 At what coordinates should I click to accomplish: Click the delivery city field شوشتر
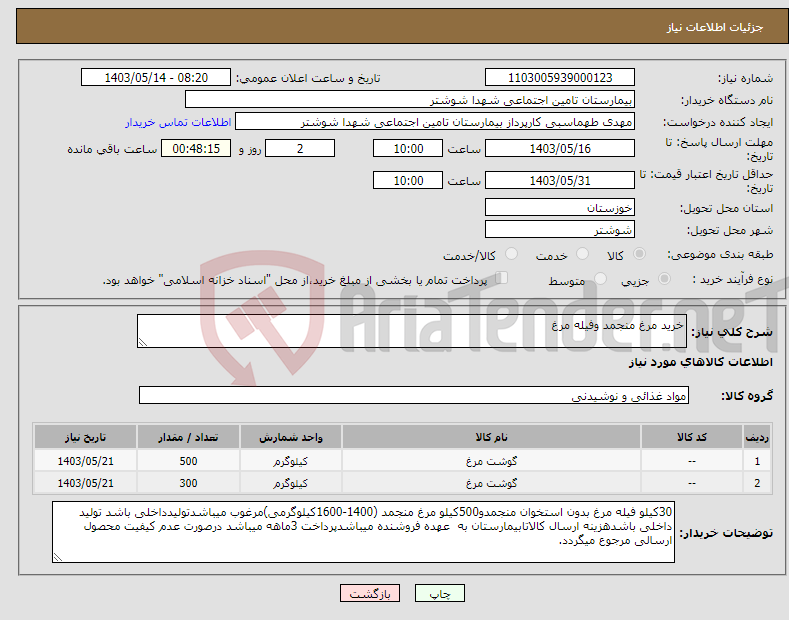(x=560, y=229)
